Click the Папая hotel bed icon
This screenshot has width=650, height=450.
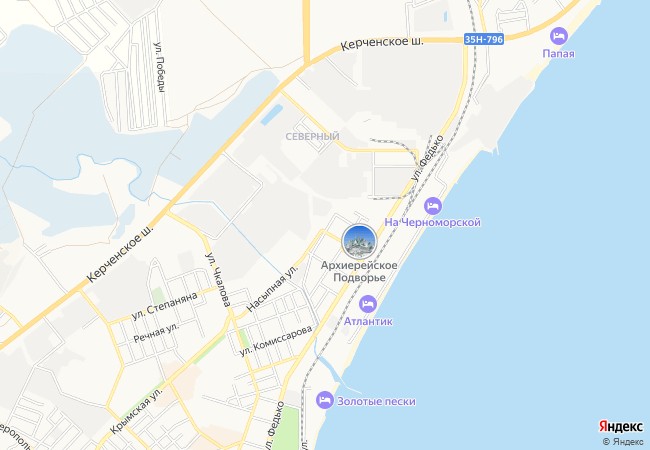(558, 36)
